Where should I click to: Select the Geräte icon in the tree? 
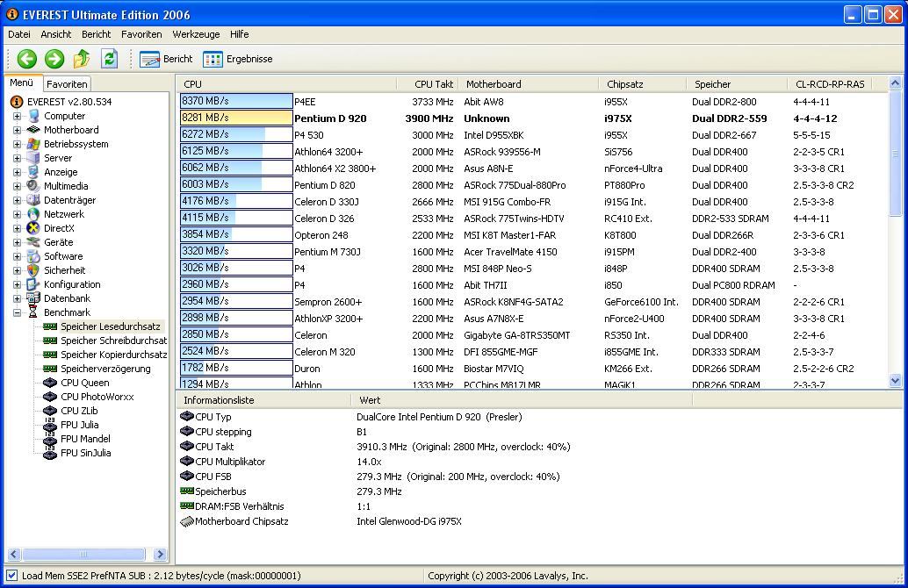33,242
